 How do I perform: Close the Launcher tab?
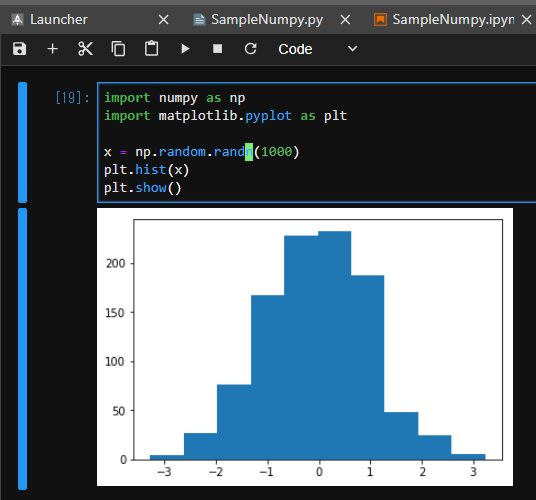[x=164, y=20]
